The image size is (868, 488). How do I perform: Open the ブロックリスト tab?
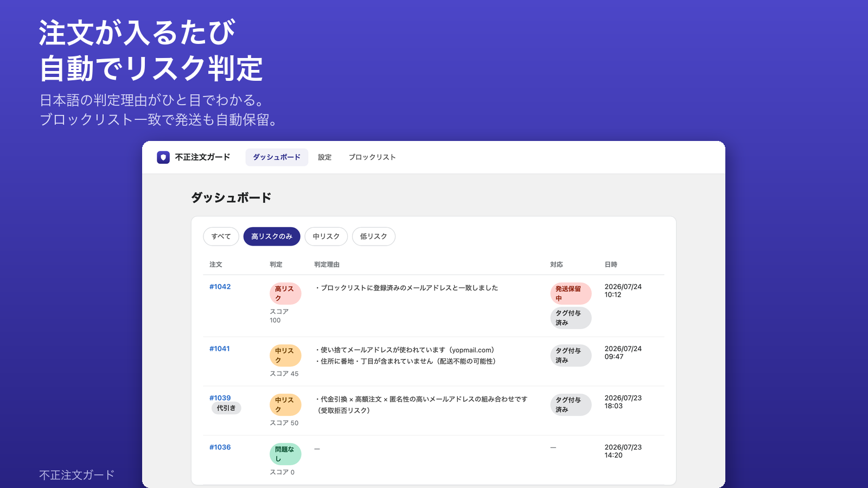(x=372, y=157)
